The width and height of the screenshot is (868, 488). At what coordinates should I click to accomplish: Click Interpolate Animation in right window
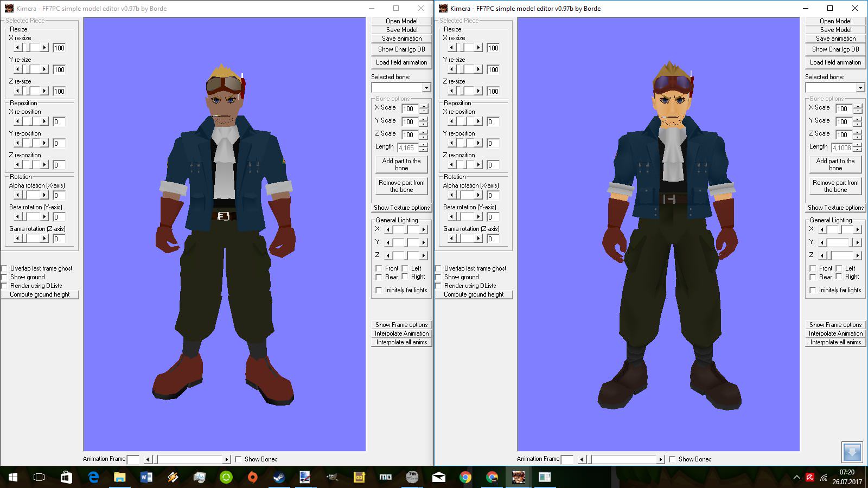pos(835,333)
